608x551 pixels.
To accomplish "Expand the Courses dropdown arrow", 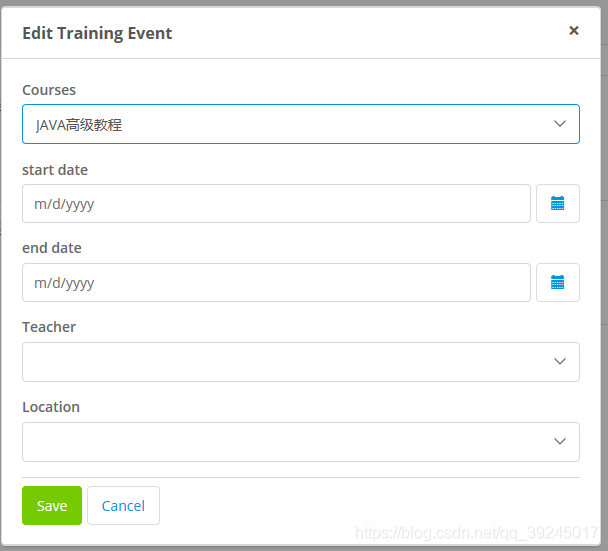I will pos(559,124).
